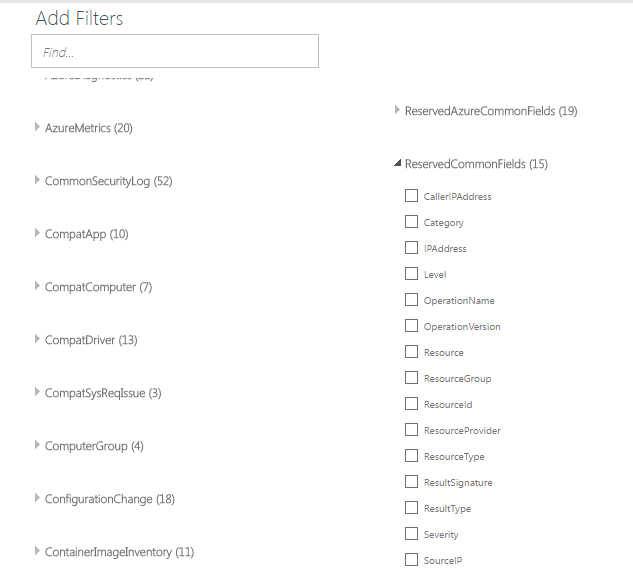
Task: Expand the CompatApp (10) group
Action: coord(38,233)
